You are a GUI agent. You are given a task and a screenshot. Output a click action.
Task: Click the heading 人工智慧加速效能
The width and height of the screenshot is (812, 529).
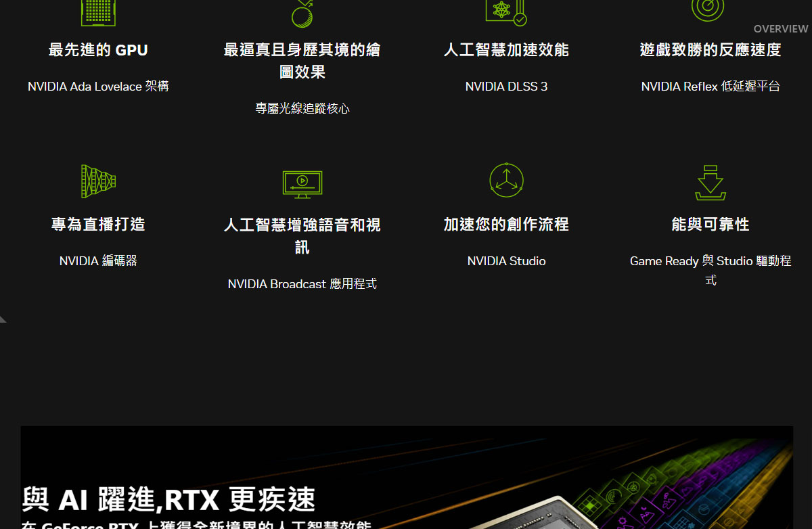click(x=506, y=50)
